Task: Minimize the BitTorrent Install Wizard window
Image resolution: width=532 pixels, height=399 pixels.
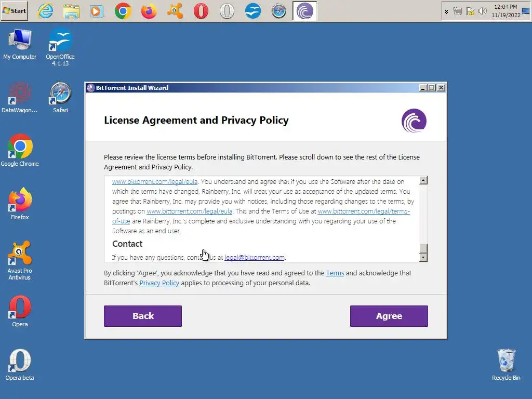Action: 423,88
